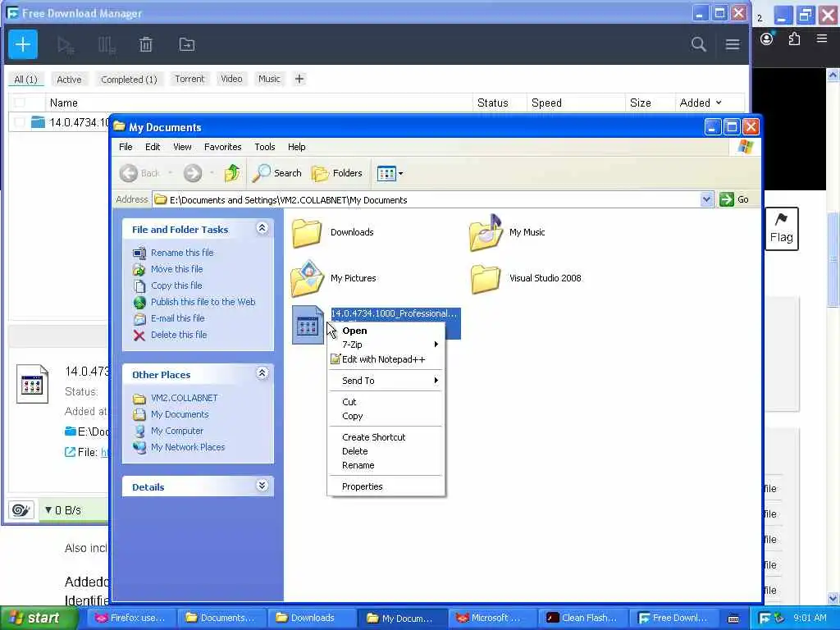Toggle the select-all downloads checkbox

pyautogui.click(x=20, y=103)
